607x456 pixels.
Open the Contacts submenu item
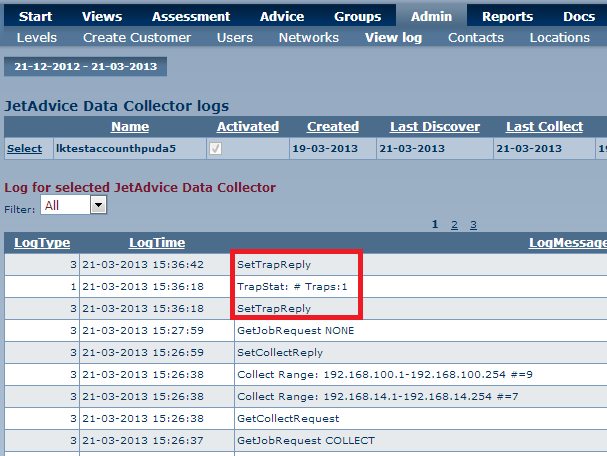pyautogui.click(x=476, y=38)
